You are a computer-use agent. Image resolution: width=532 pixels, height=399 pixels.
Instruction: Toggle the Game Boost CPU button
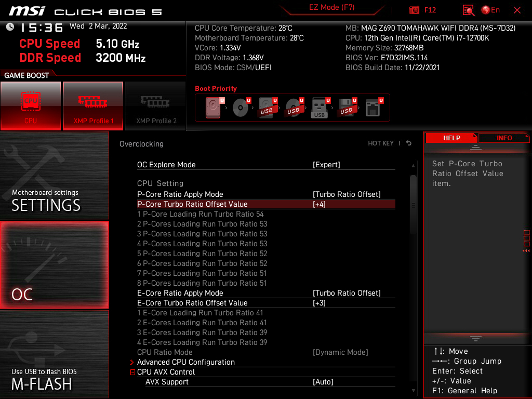click(x=31, y=105)
